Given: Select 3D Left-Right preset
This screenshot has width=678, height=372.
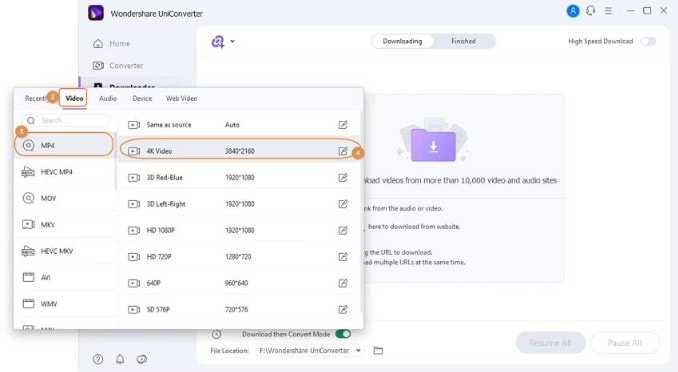Looking at the screenshot, I should 239,204.
